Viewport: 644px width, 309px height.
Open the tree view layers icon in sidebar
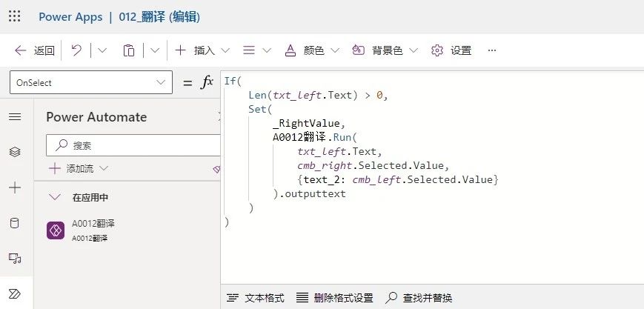14,151
